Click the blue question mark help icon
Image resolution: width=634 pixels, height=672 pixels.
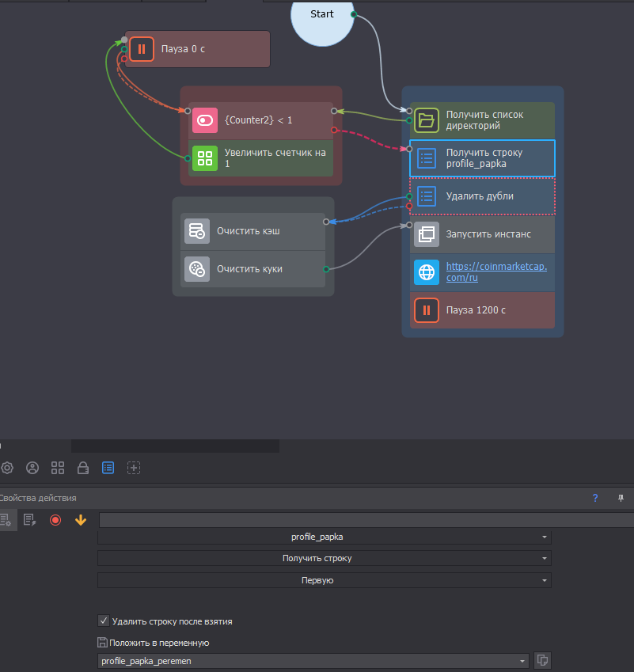(595, 498)
